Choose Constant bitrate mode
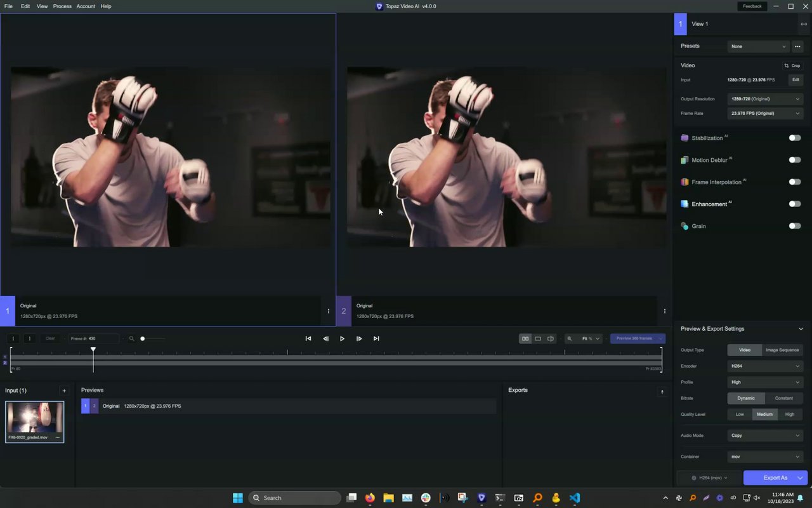The height and width of the screenshot is (508, 812). click(x=784, y=398)
